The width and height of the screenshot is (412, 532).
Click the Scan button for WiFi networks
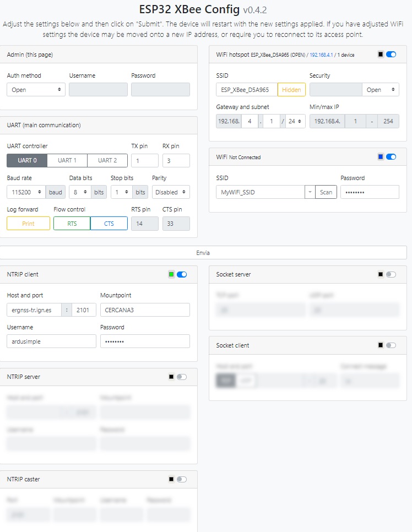(x=326, y=192)
